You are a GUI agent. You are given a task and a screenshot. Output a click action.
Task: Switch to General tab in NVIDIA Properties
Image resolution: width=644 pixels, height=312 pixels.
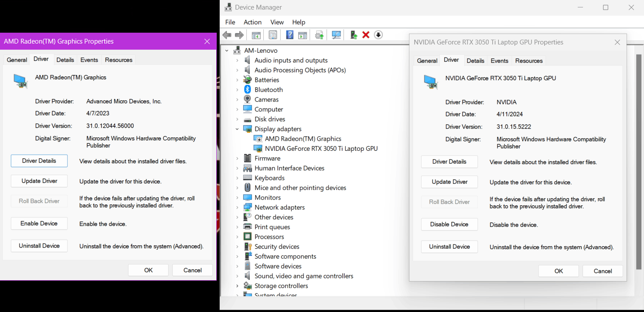(427, 61)
